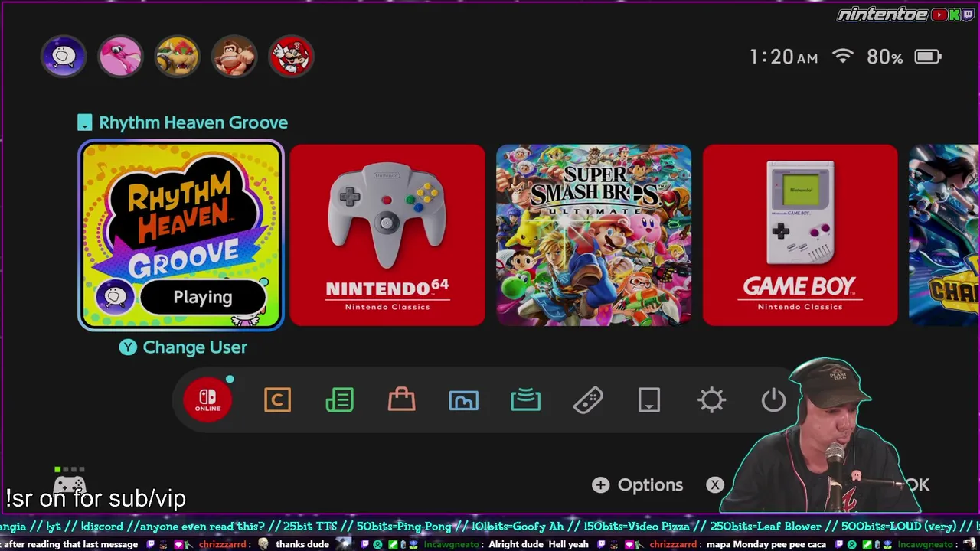This screenshot has height=551, width=980.
Task: Click '101bits=Goofy Ah' in the ticker
Action: [x=517, y=527]
